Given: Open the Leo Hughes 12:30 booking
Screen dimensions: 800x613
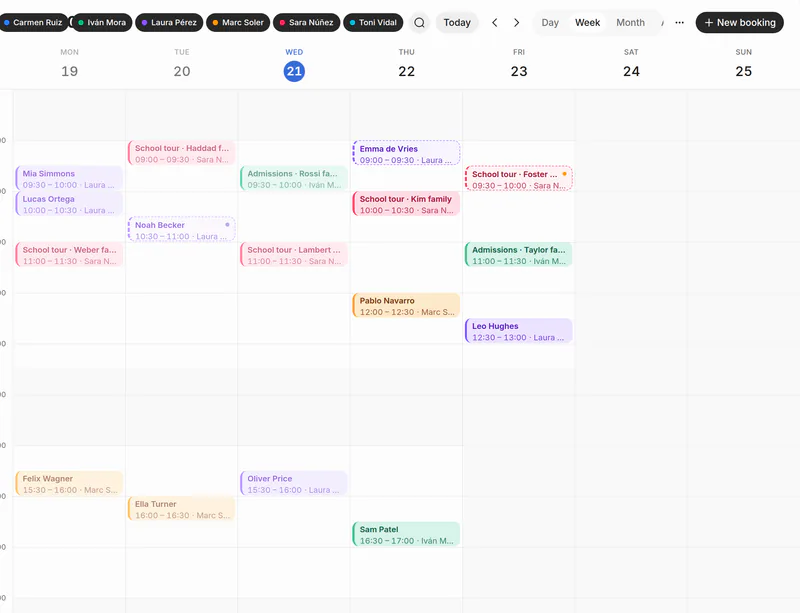Looking at the screenshot, I should 519,331.
